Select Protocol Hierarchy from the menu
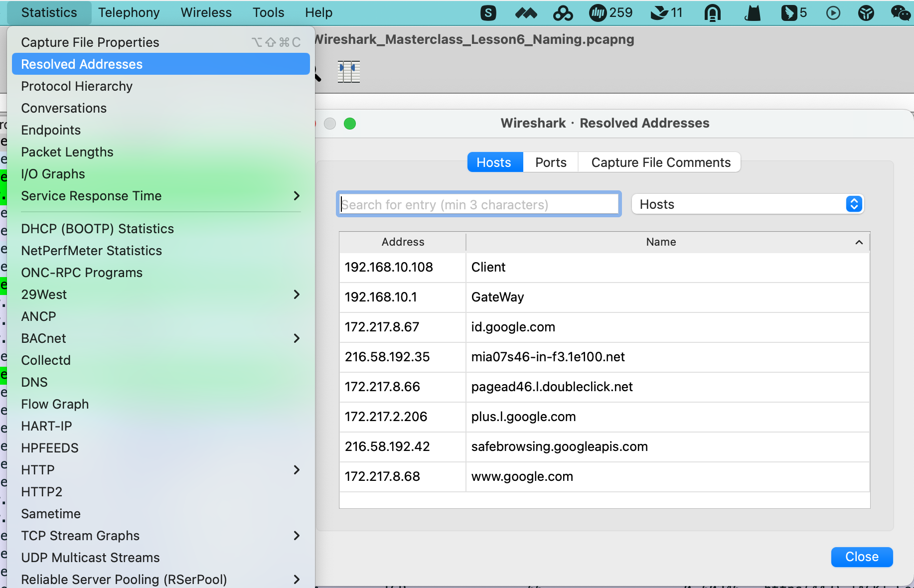 click(x=76, y=86)
